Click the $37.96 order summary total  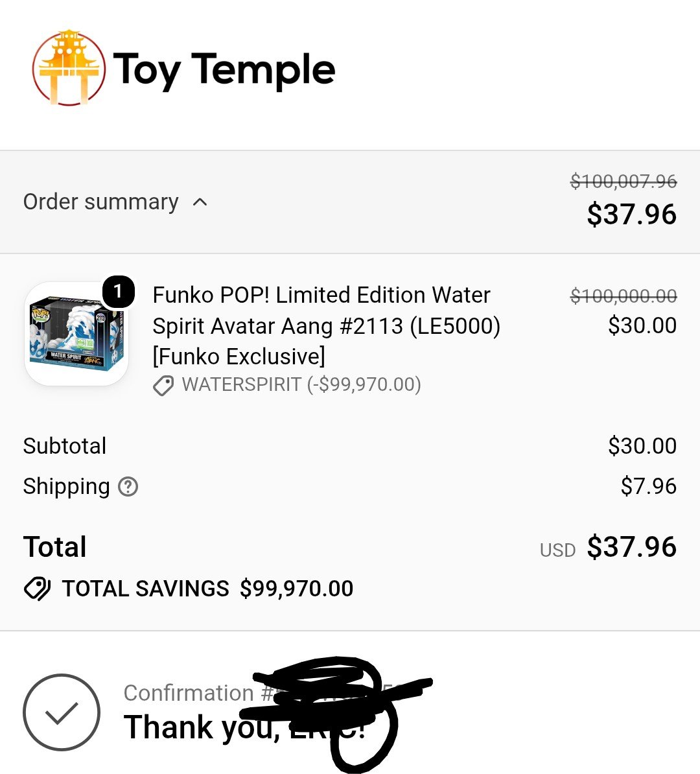tap(632, 214)
